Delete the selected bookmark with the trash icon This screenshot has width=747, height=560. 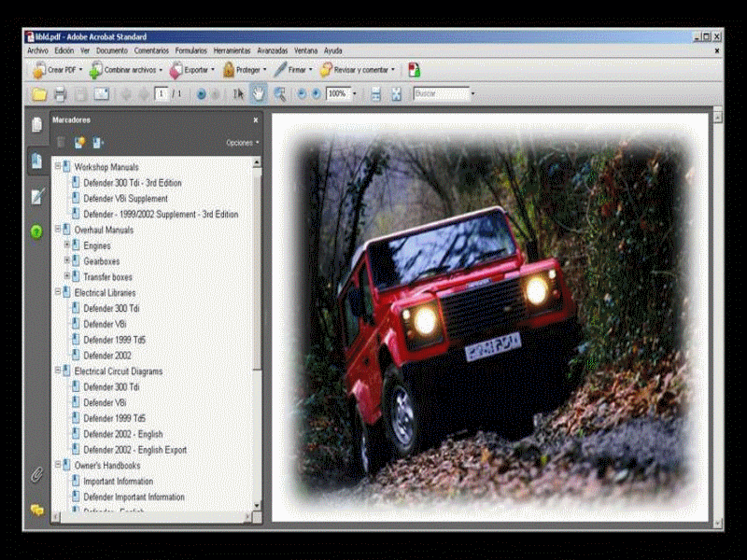point(61,142)
